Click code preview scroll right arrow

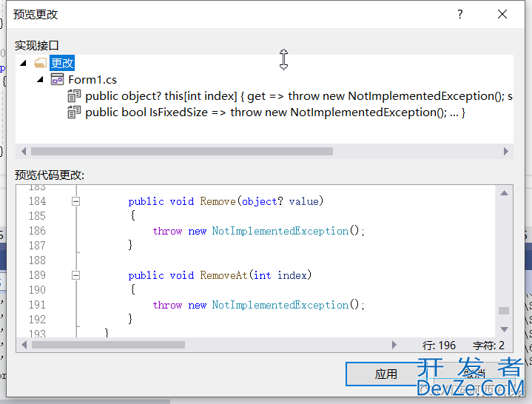pyautogui.click(x=394, y=345)
